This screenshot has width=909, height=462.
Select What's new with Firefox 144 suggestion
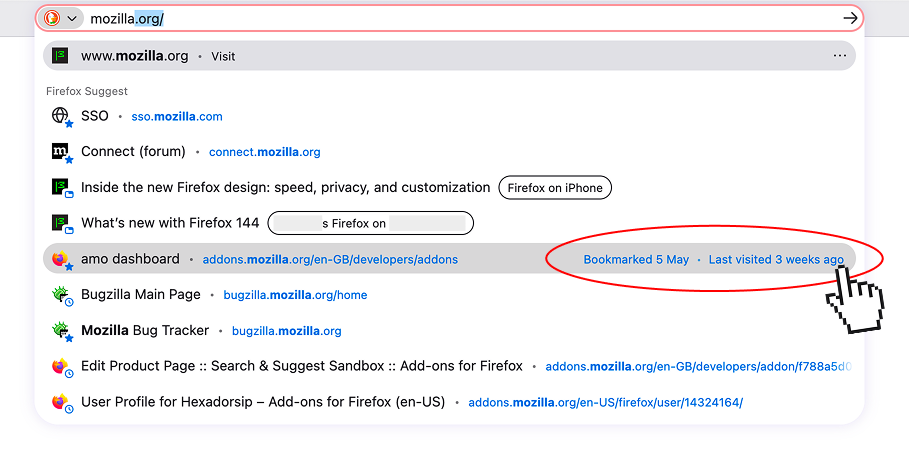pyautogui.click(x=170, y=223)
